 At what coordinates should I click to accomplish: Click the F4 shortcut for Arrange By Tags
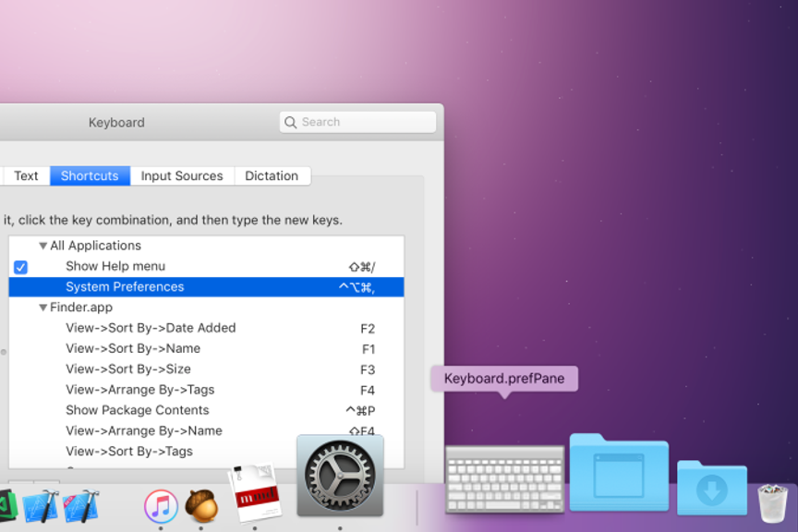point(368,391)
